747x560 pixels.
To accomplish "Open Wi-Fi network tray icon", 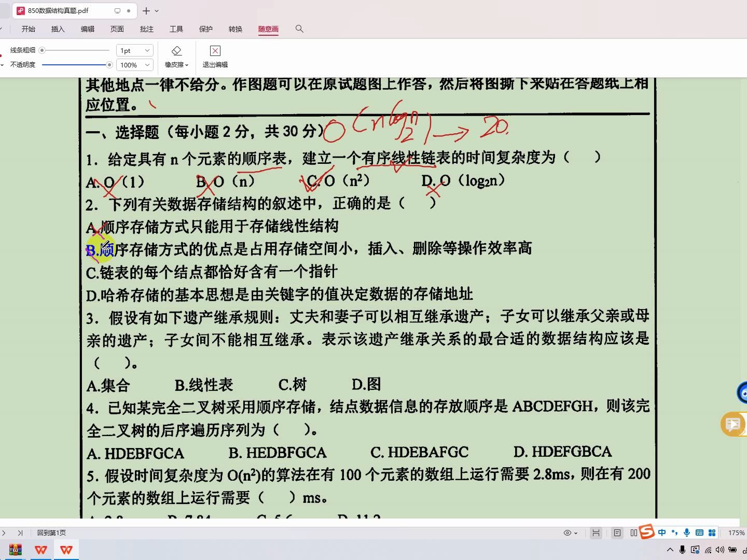I will tap(708, 550).
